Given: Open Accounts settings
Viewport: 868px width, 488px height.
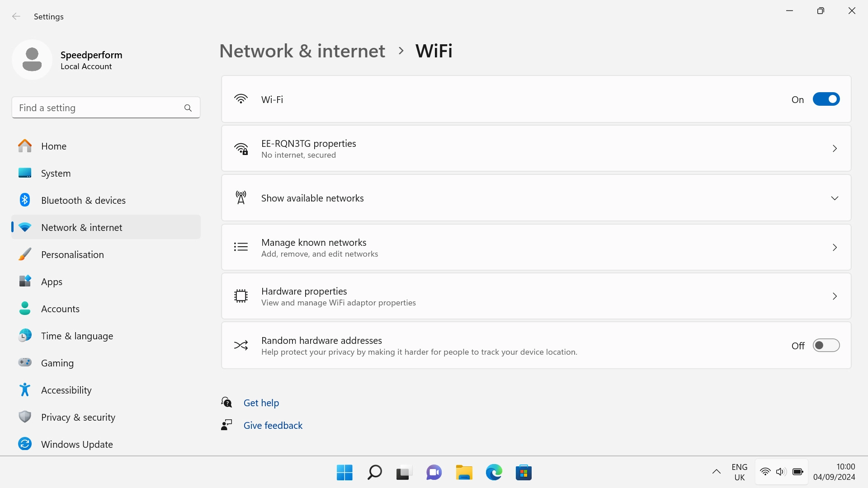Looking at the screenshot, I should [x=59, y=309].
